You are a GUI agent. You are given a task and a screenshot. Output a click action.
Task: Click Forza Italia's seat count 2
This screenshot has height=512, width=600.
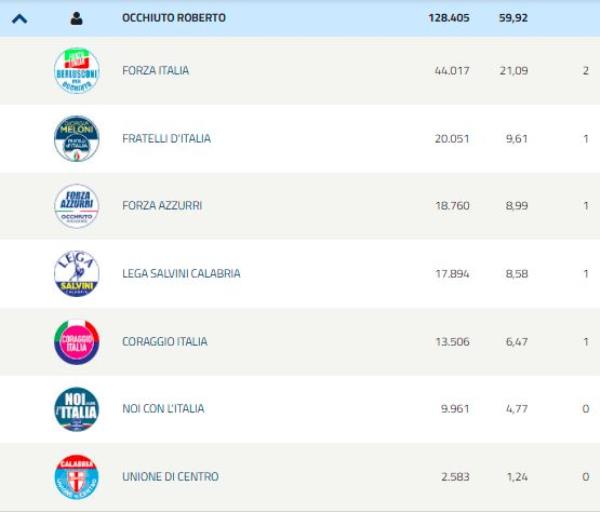coord(585,71)
